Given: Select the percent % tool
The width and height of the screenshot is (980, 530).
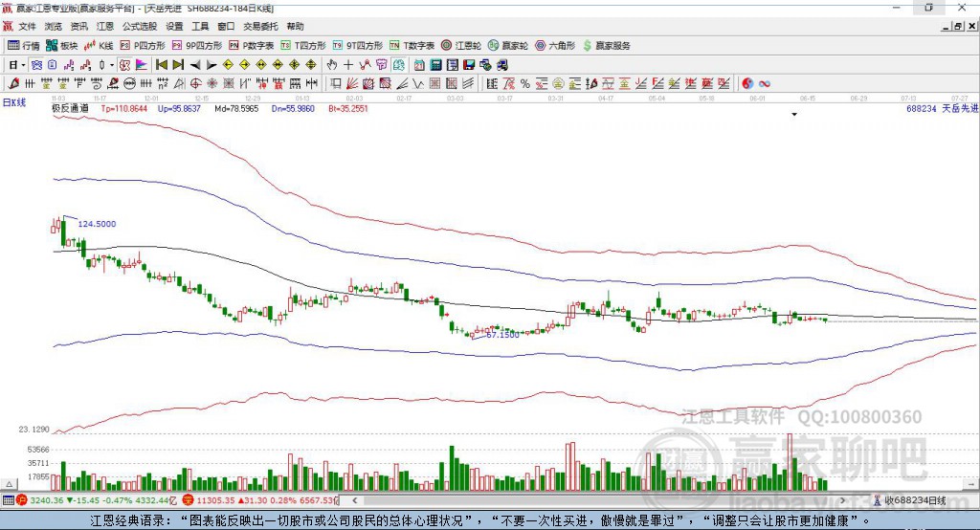Looking at the screenshot, I should (x=525, y=84).
